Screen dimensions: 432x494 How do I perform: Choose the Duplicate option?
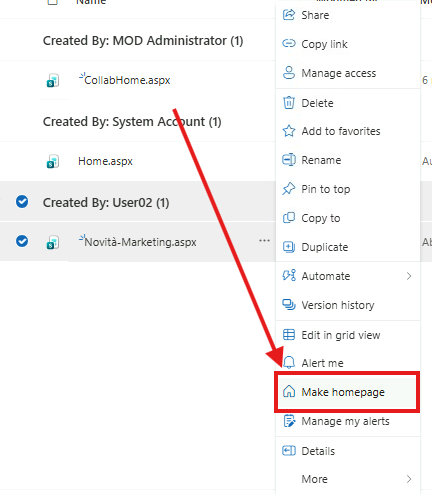[348, 247]
